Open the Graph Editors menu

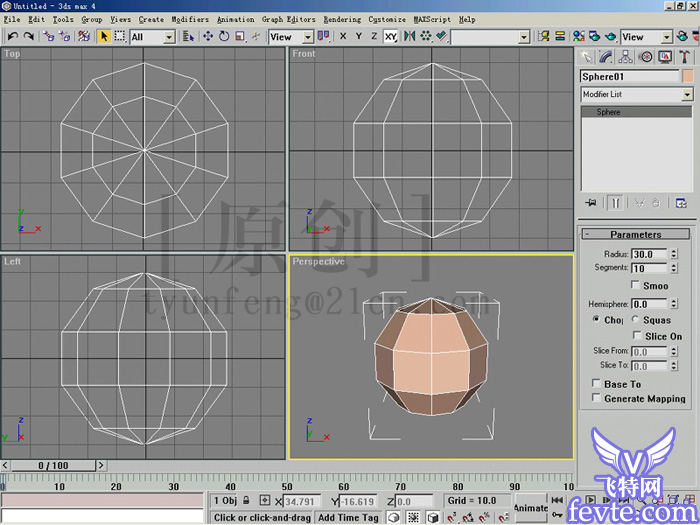288,19
